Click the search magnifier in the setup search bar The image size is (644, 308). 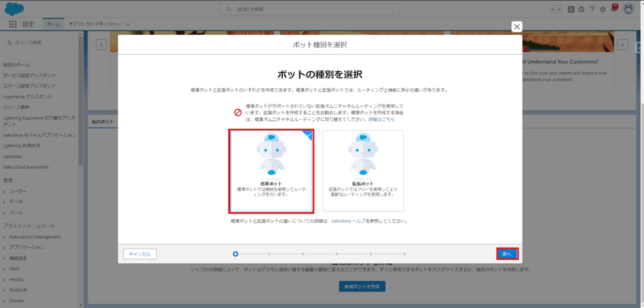tap(228, 9)
